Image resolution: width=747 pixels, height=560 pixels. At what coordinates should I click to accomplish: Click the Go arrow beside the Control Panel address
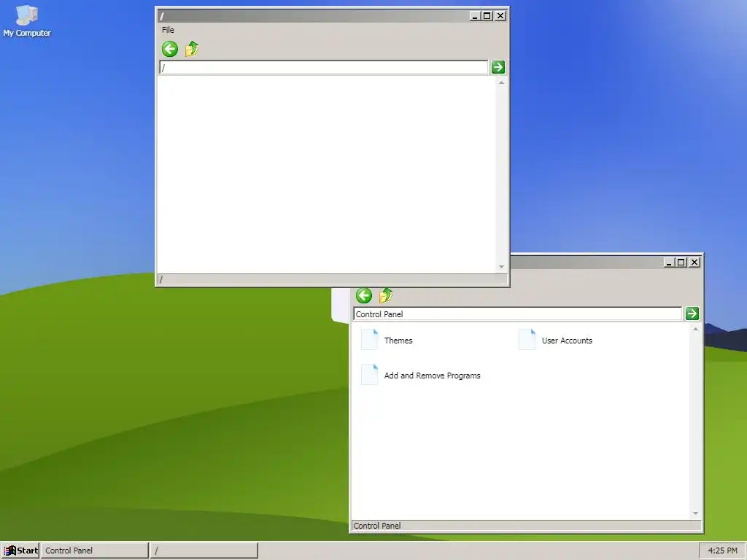(x=692, y=314)
